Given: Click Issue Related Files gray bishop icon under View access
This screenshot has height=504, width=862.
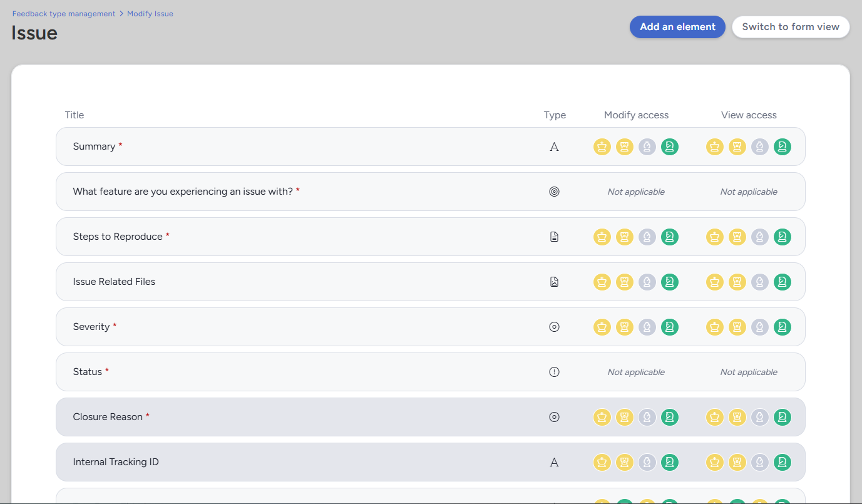Looking at the screenshot, I should pyautogui.click(x=760, y=282).
